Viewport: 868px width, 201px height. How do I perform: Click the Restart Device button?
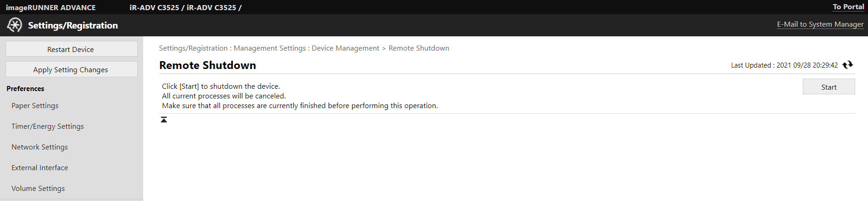(71, 49)
